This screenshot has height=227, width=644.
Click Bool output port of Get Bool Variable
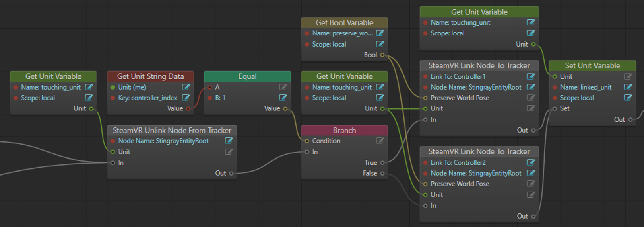pyautogui.click(x=382, y=55)
